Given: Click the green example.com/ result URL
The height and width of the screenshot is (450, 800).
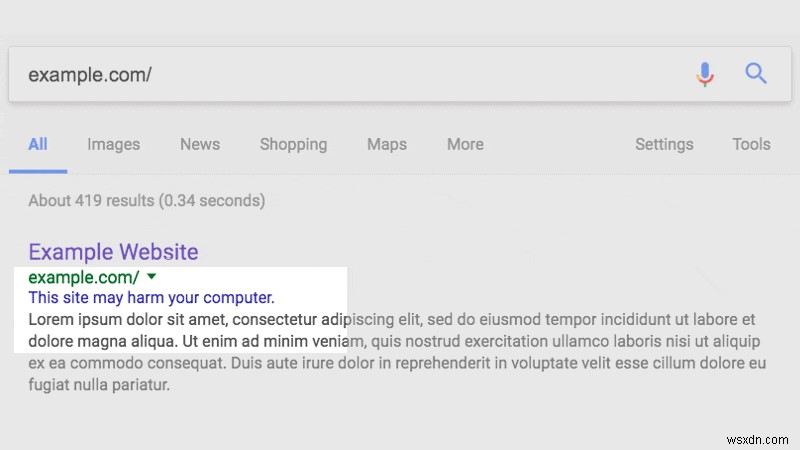Looking at the screenshot, I should click(84, 277).
